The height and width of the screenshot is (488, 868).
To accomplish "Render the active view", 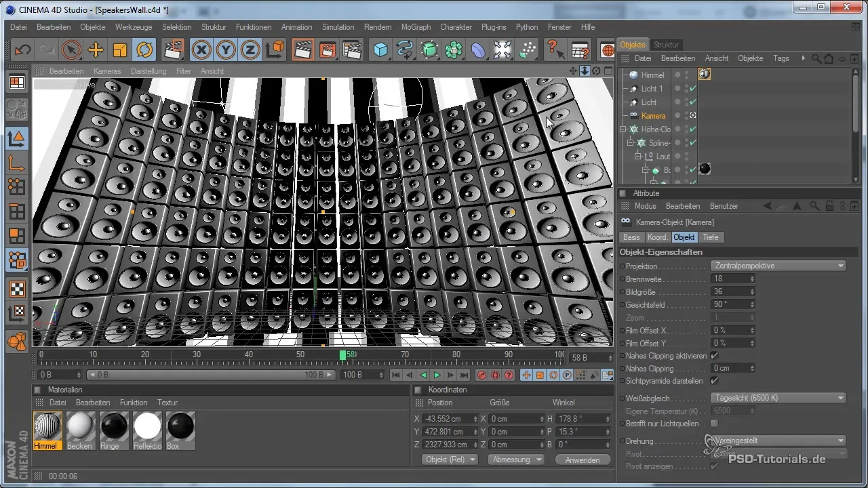I will point(303,50).
